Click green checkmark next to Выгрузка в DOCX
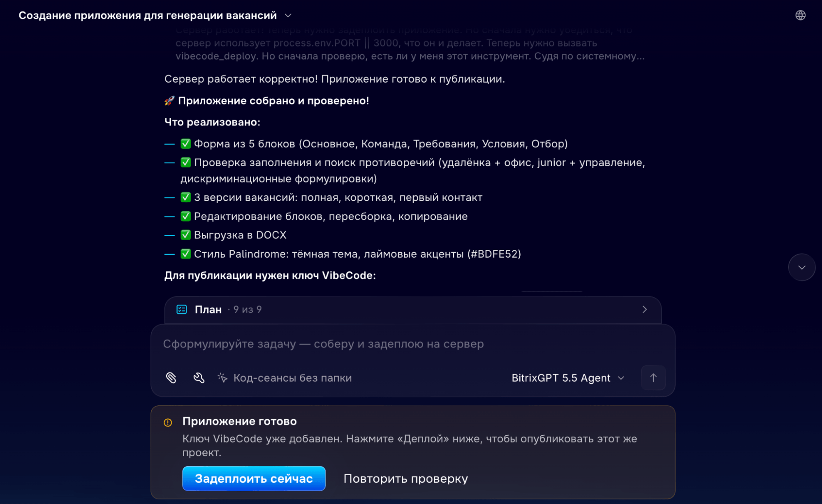 tap(185, 235)
